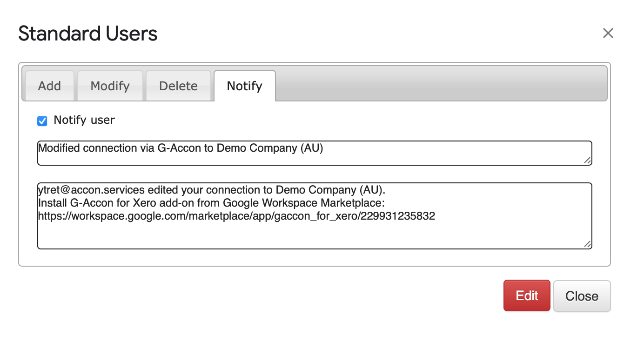The width and height of the screenshot is (644, 349).
Task: Click the Notify tab
Action: (x=244, y=86)
